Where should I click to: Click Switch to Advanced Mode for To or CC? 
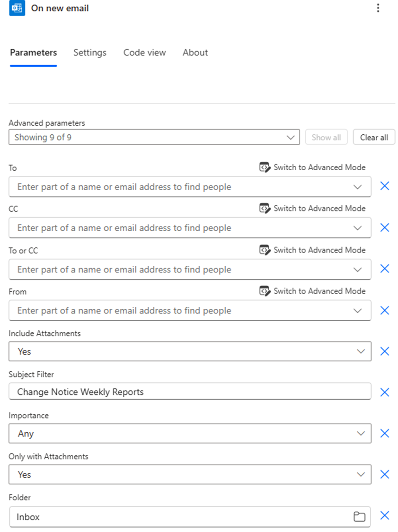(312, 250)
